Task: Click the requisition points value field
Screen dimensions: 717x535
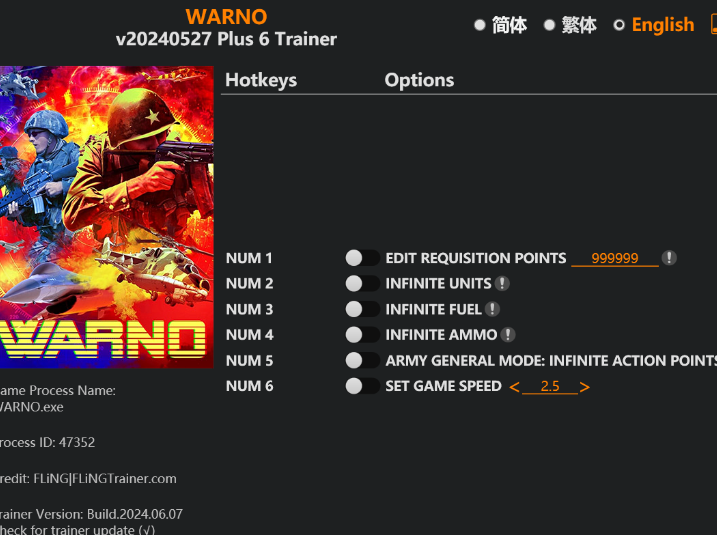Action: pyautogui.click(x=615, y=258)
